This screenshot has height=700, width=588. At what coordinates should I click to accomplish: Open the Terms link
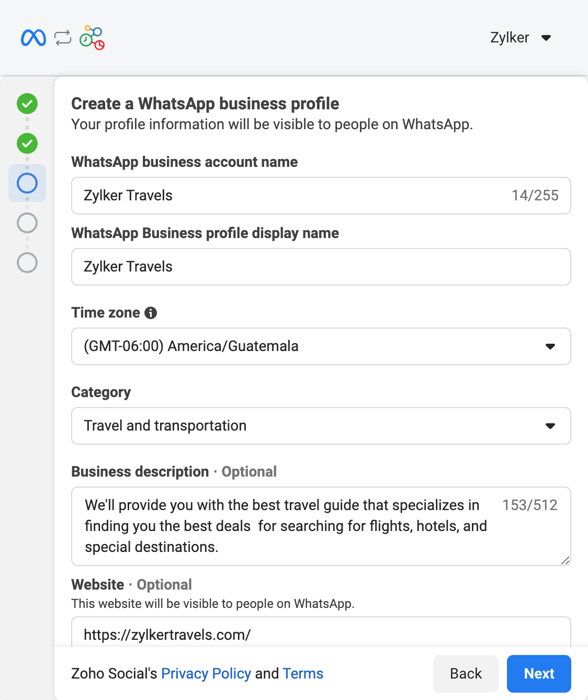point(303,674)
